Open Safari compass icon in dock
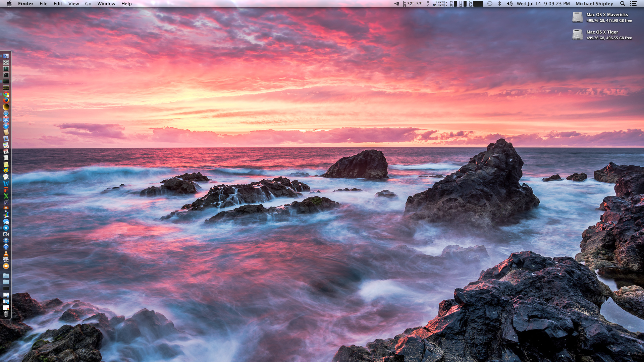The height and width of the screenshot is (362, 644). tap(6, 113)
